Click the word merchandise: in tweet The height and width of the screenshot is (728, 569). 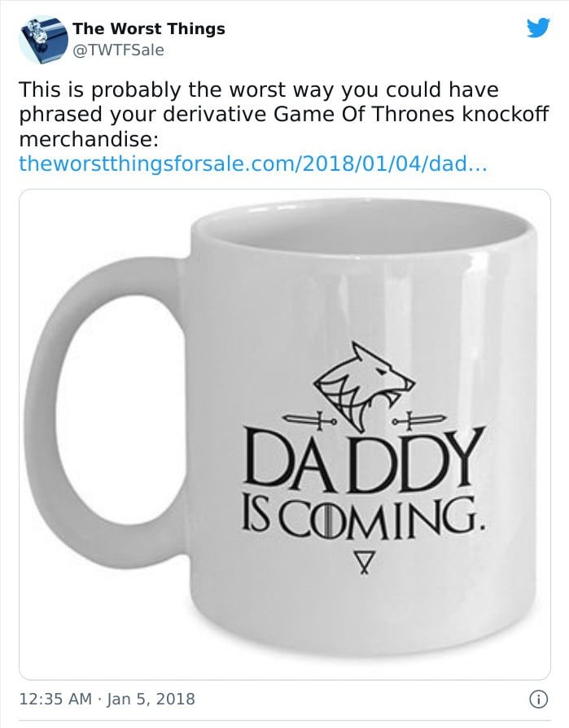tap(89, 139)
